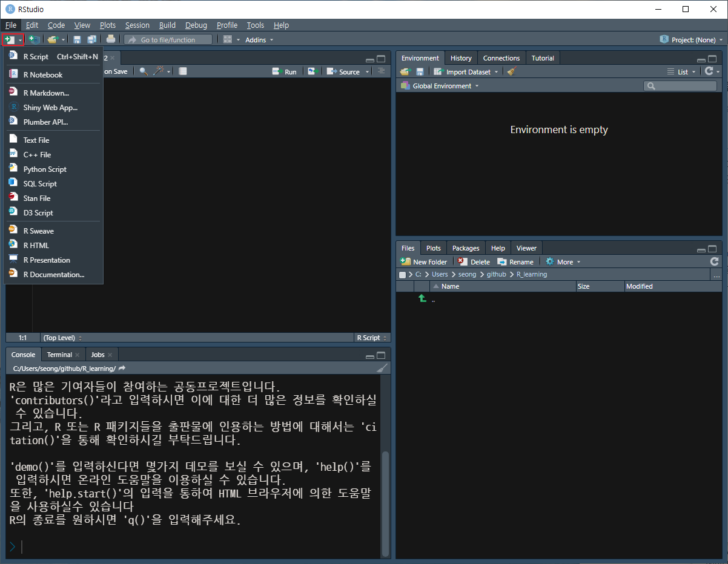Click the Refresh icon in the Environment pane
Screen dimensions: 728x564
click(x=709, y=71)
